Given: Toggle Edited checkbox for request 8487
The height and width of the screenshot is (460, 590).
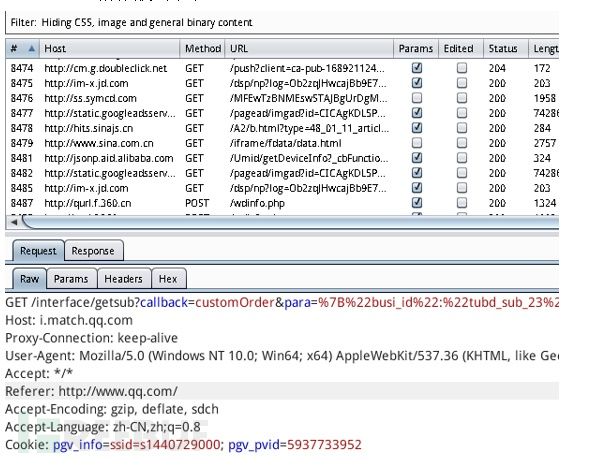Looking at the screenshot, I should (462, 203).
